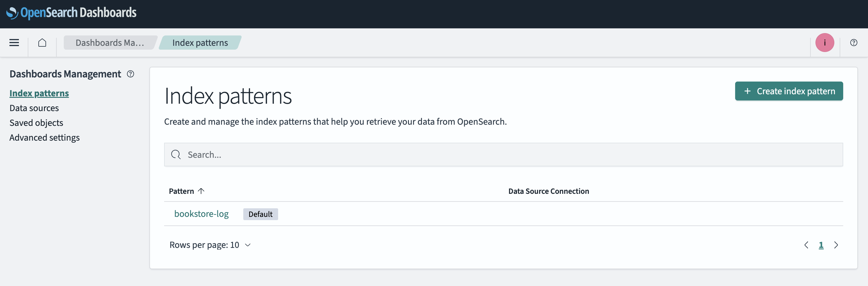
Task: Open Advanced settings in sidebar
Action: (45, 138)
